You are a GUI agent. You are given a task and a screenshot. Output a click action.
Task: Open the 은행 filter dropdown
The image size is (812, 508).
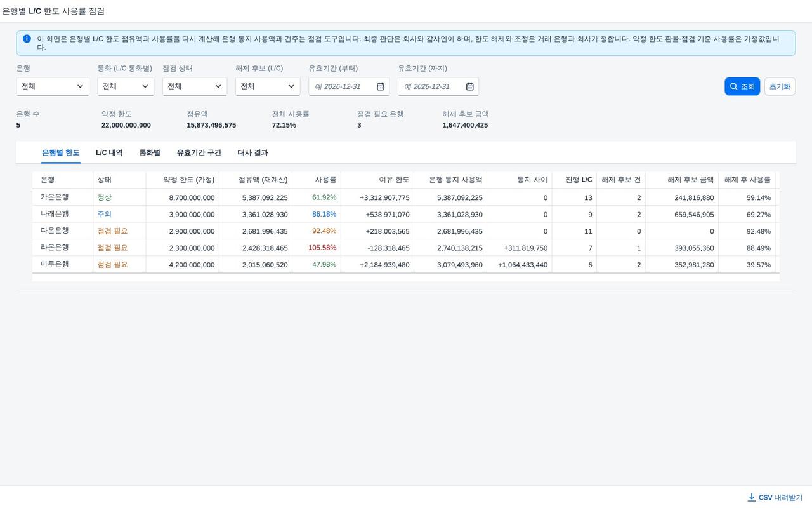(53, 86)
